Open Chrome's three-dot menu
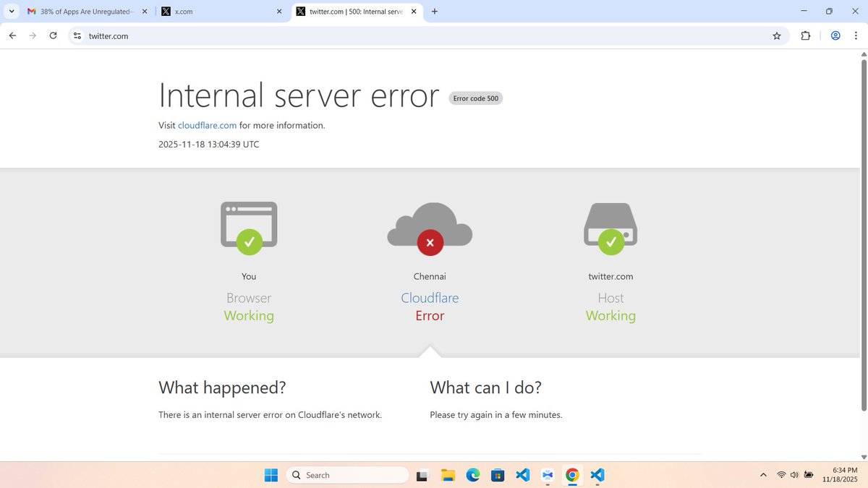The image size is (868, 488). pos(856,35)
